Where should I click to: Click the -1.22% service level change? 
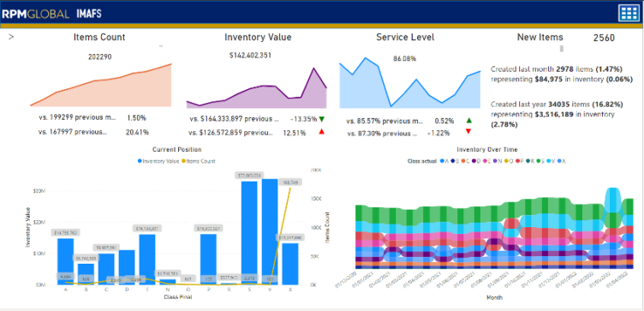click(x=438, y=133)
